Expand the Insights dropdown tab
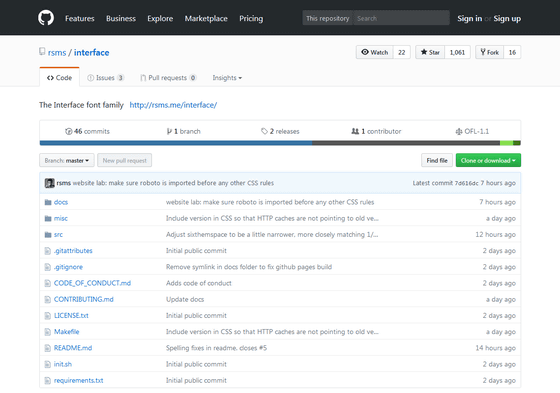 click(227, 78)
